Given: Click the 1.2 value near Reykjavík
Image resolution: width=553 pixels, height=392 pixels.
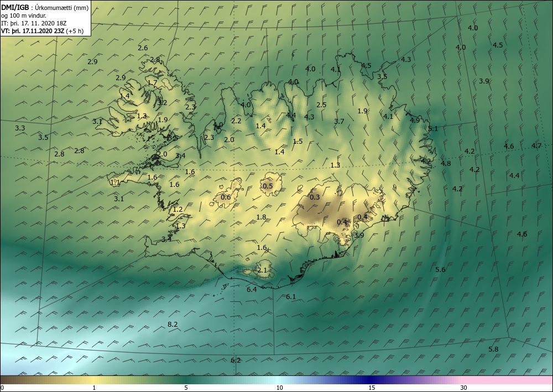Looking at the screenshot, I should click(x=178, y=210).
